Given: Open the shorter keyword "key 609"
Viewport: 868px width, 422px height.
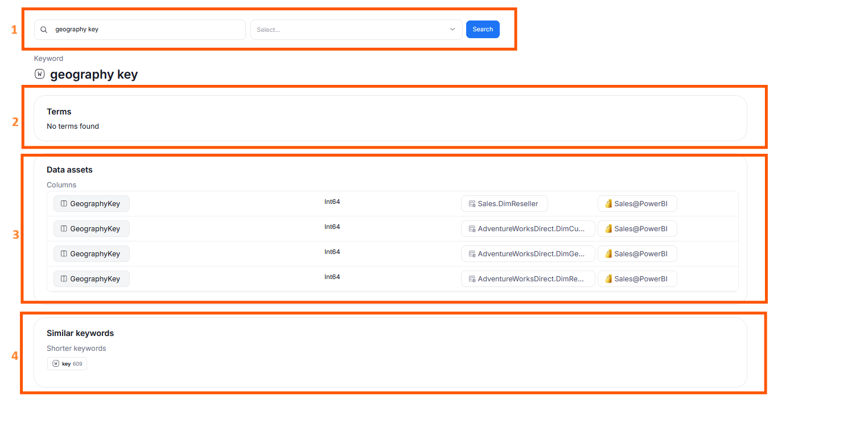Looking at the screenshot, I should 67,364.
